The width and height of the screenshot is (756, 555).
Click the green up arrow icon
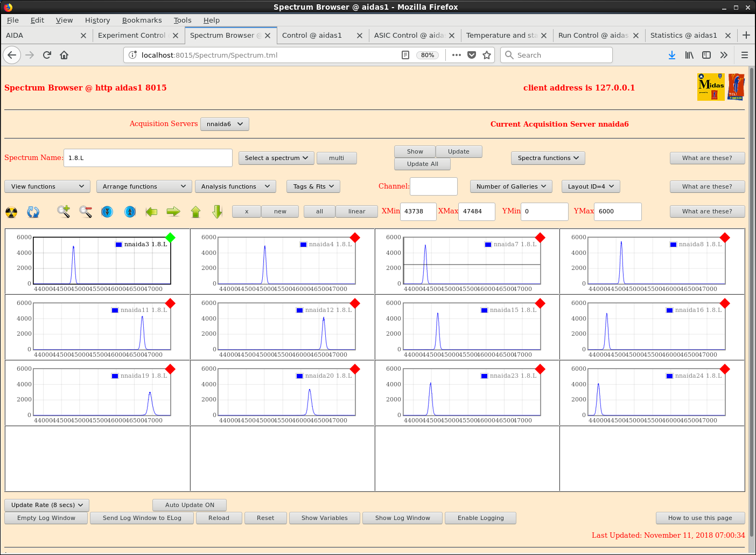coord(195,212)
